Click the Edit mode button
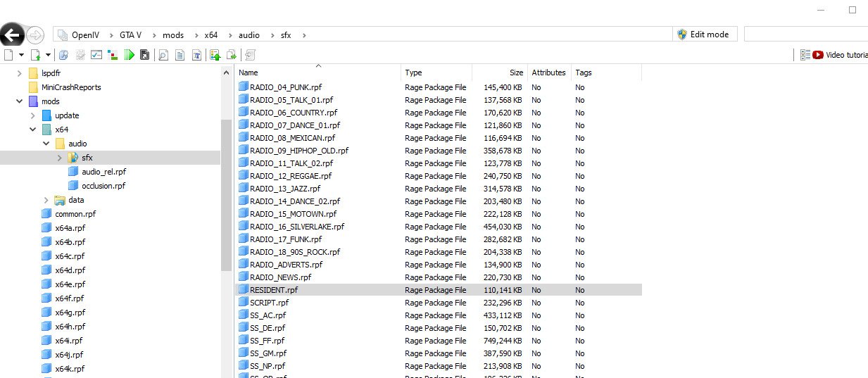 point(705,34)
